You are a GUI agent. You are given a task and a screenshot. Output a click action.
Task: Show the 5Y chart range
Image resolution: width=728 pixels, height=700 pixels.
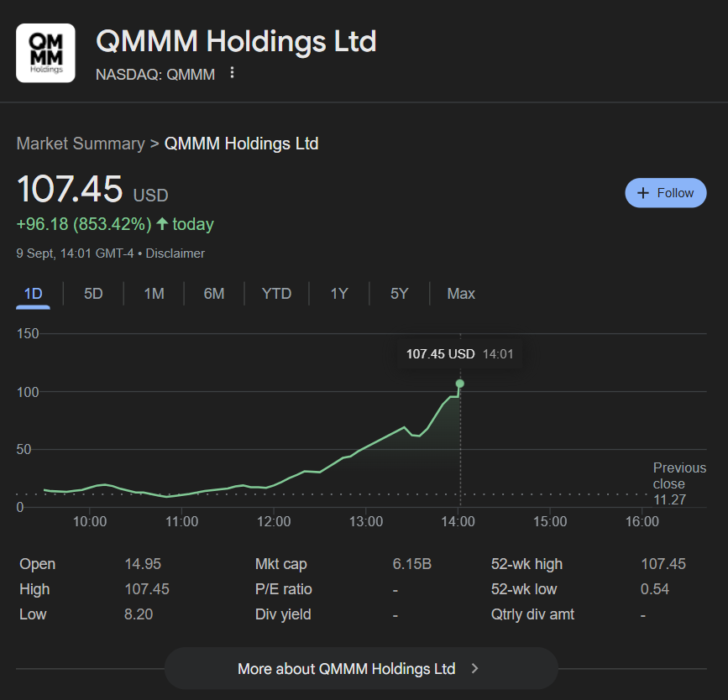400,294
